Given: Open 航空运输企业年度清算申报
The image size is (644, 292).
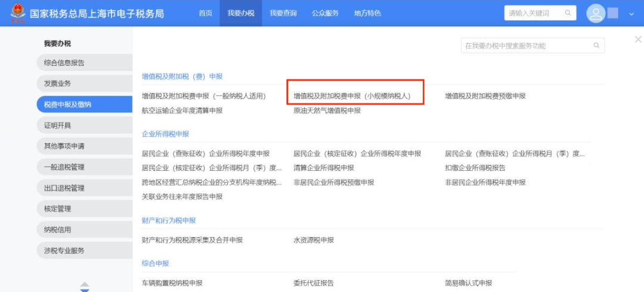Looking at the screenshot, I should pyautogui.click(x=182, y=110).
